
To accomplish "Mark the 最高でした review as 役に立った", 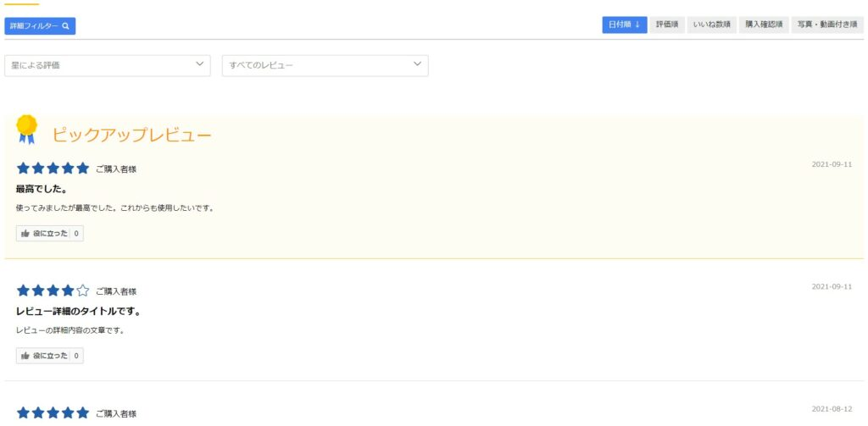I will click(x=49, y=234).
